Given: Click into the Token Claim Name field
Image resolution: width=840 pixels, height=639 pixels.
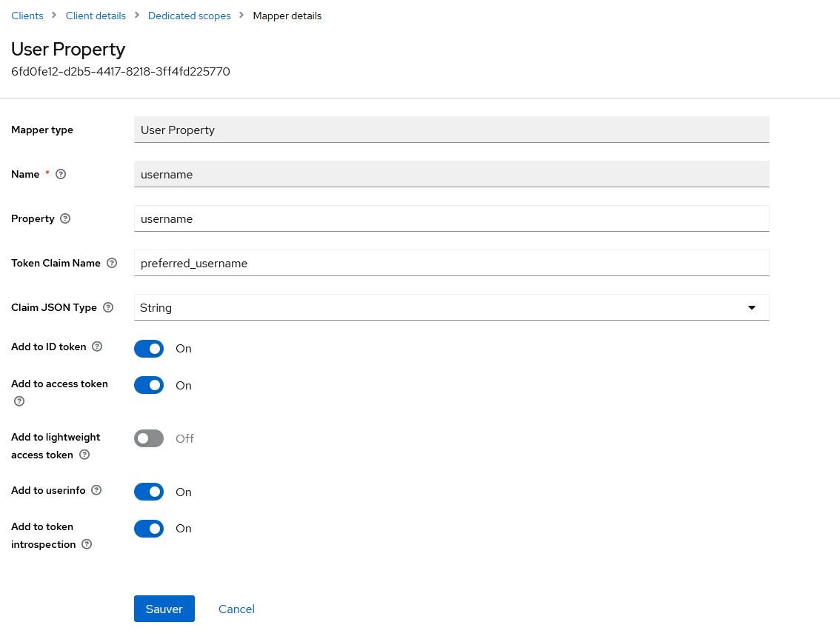Looking at the screenshot, I should click(451, 264).
